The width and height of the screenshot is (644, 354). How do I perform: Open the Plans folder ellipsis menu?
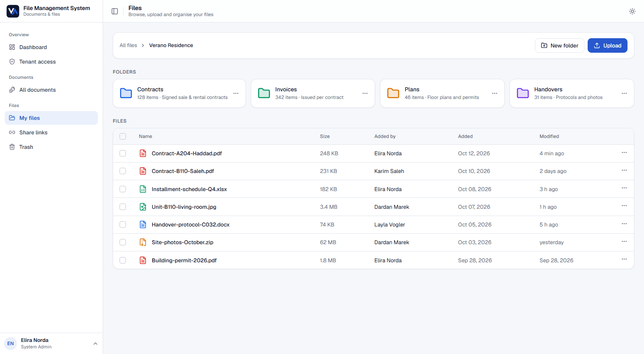click(x=495, y=93)
